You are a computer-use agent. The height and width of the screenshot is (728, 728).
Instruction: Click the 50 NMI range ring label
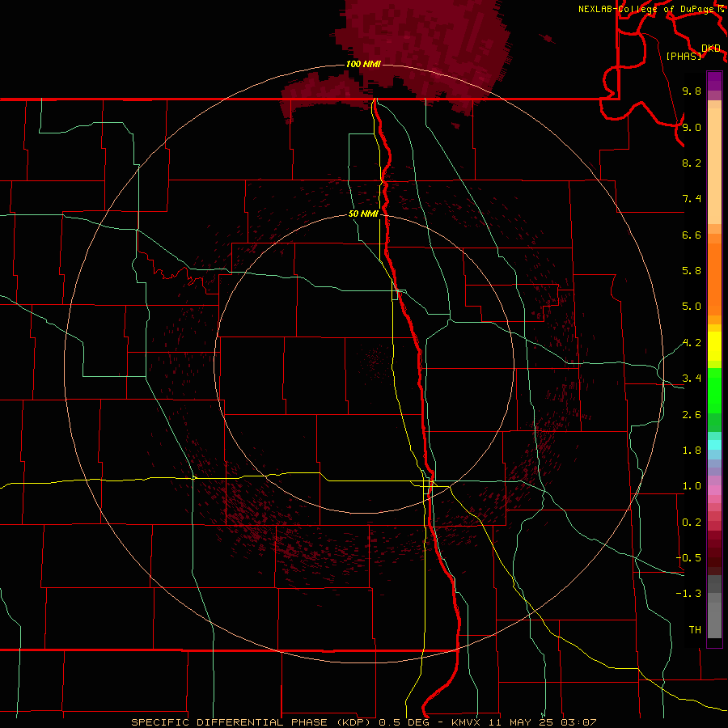coord(363,214)
